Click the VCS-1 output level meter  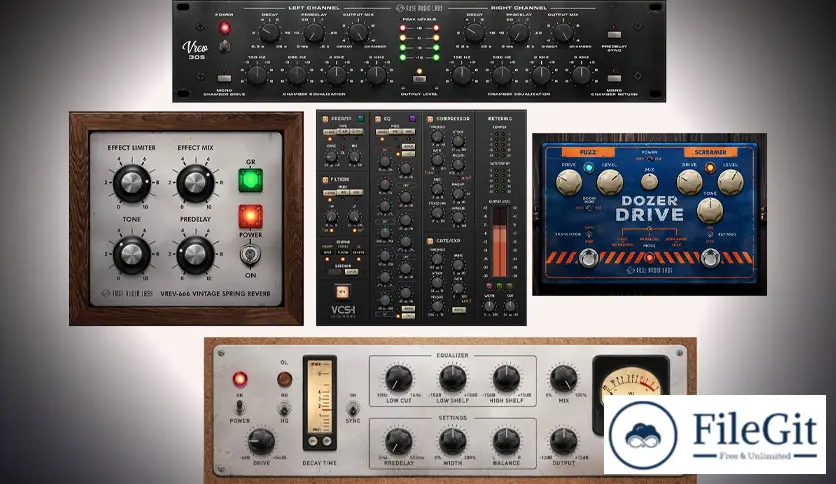pos(500,242)
